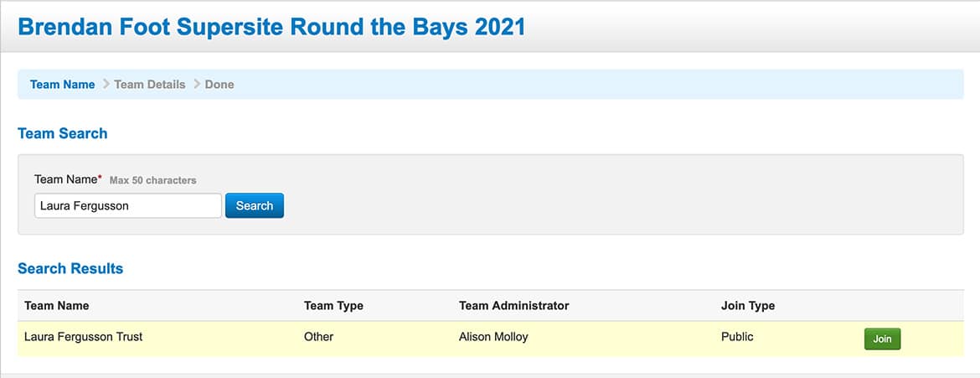Click the Search Results heading
Viewport: 980px width, 378px height.
click(70, 269)
